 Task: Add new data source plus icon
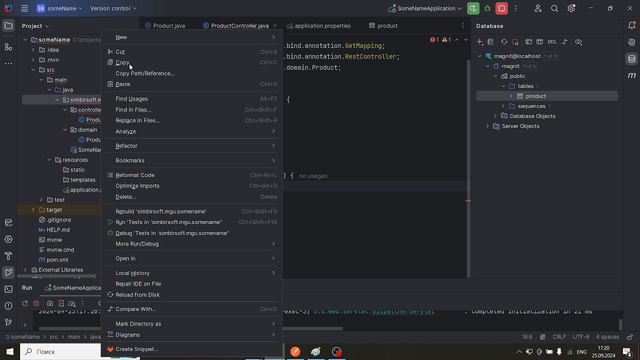pyautogui.click(x=480, y=42)
